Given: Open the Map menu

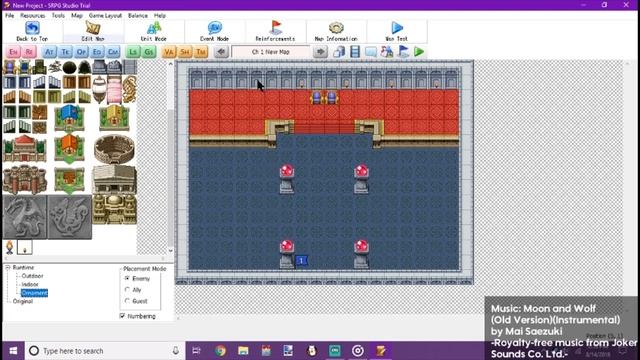Looking at the screenshot, I should [77, 16].
